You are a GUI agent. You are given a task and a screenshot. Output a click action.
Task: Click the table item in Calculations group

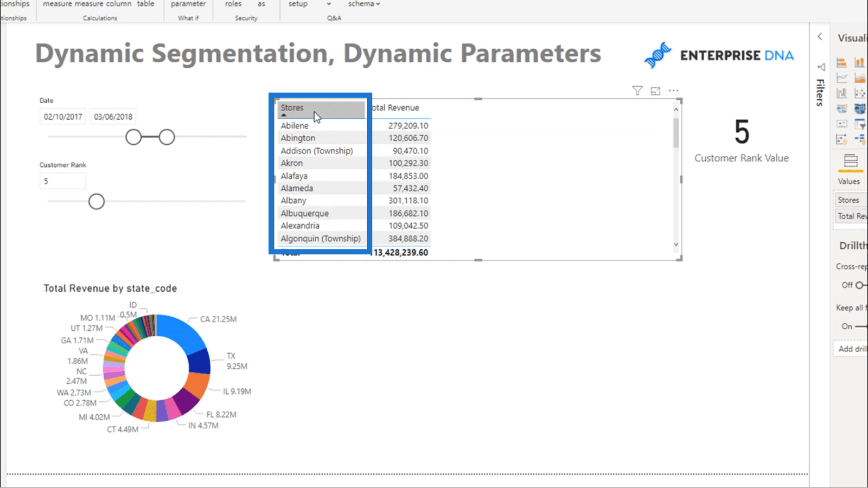145,4
